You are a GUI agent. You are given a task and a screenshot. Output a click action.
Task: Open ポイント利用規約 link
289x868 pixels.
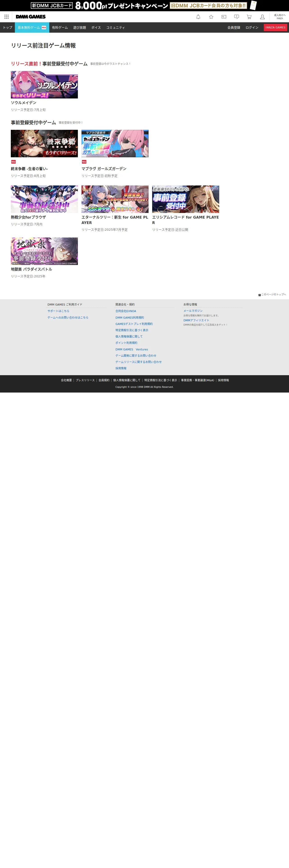pos(126,343)
